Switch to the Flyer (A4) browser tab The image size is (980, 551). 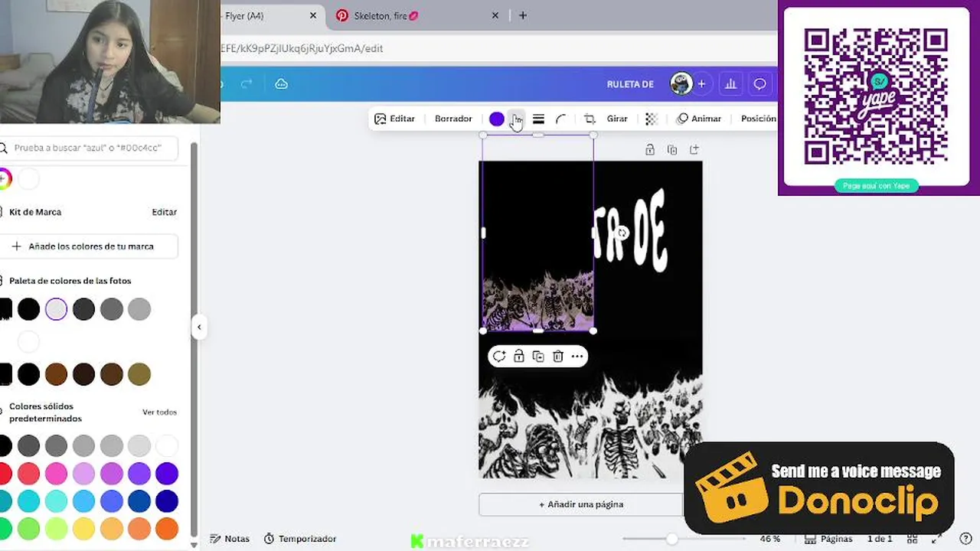[x=244, y=15]
